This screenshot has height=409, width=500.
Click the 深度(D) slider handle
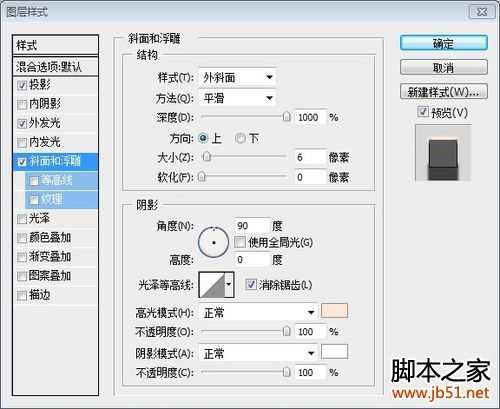point(286,117)
